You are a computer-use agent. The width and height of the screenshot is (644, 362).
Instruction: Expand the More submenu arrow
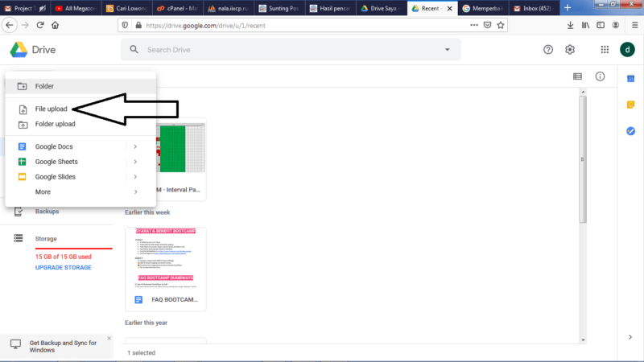coord(135,192)
